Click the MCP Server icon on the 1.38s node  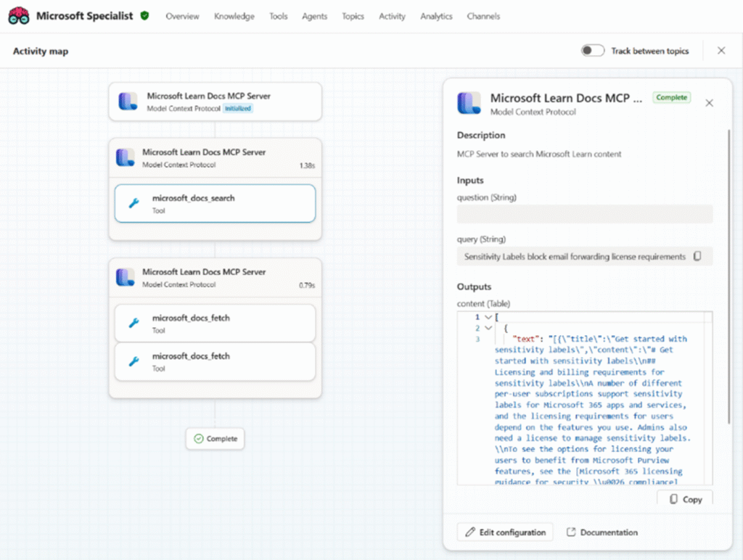coord(126,157)
